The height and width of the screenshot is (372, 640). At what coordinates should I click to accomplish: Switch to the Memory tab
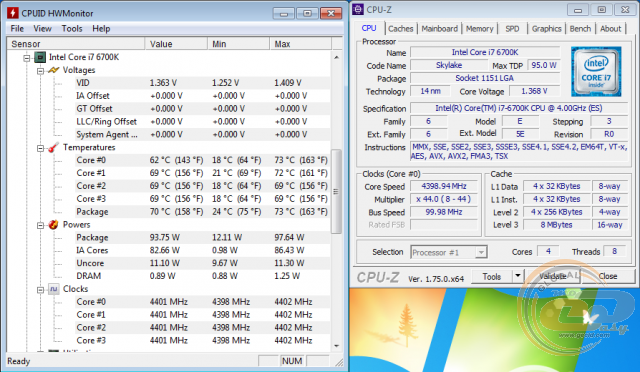pyautogui.click(x=480, y=29)
